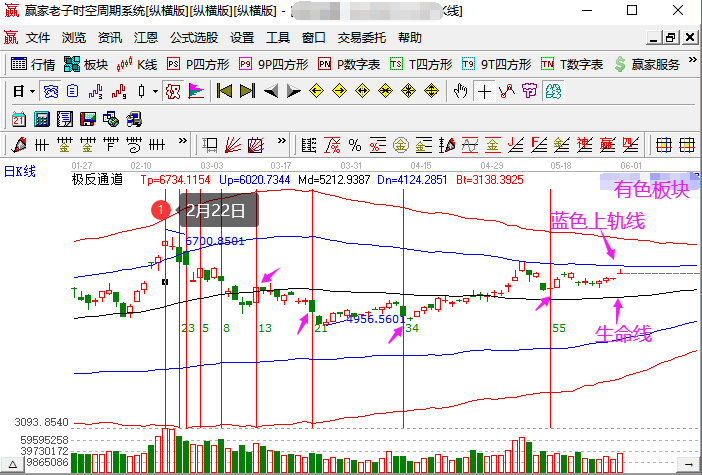The image size is (702, 475).
Task: Click the yellow diamond right-arrow icon
Action: [339, 91]
